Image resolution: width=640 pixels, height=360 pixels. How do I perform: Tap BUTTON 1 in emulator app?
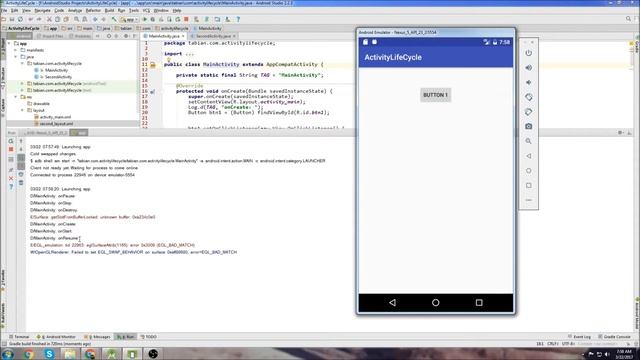coord(436,95)
